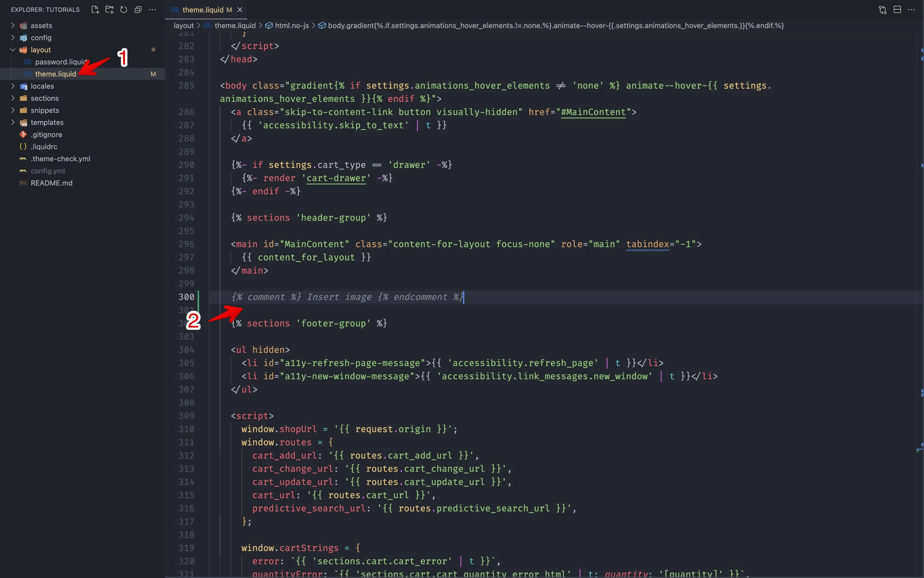This screenshot has width=924, height=578.
Task: Expand the locales folder
Action: coord(13,86)
